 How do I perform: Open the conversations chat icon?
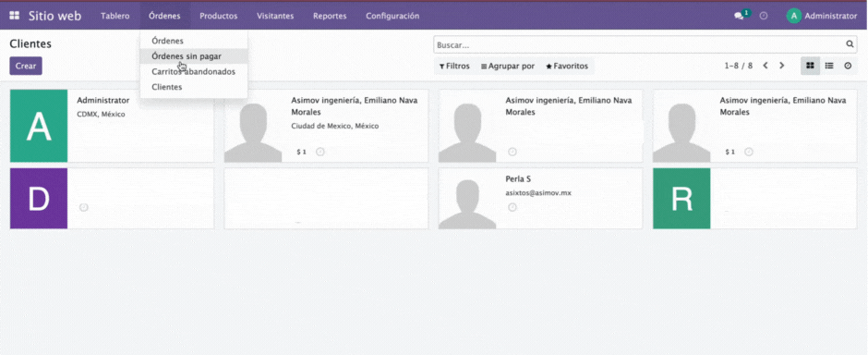pos(739,16)
